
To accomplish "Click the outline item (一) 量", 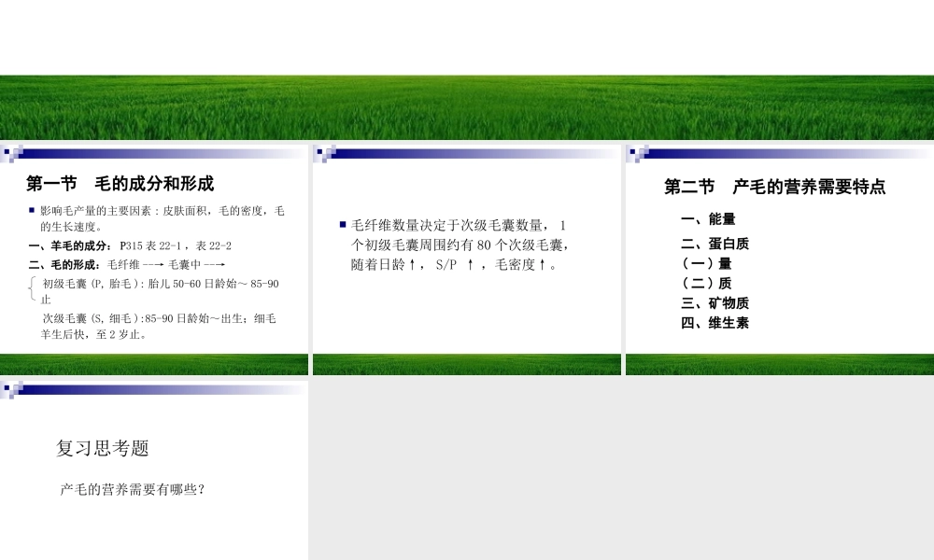I will point(706,263).
